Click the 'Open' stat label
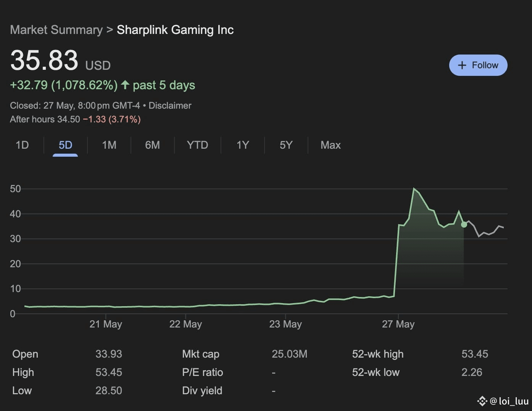The image size is (532, 411). (25, 354)
